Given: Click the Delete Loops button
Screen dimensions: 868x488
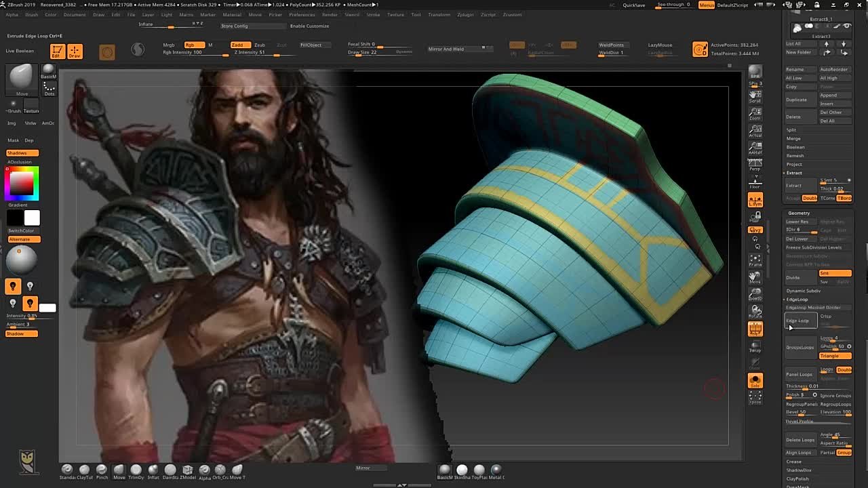Looking at the screenshot, I should coord(801,440).
